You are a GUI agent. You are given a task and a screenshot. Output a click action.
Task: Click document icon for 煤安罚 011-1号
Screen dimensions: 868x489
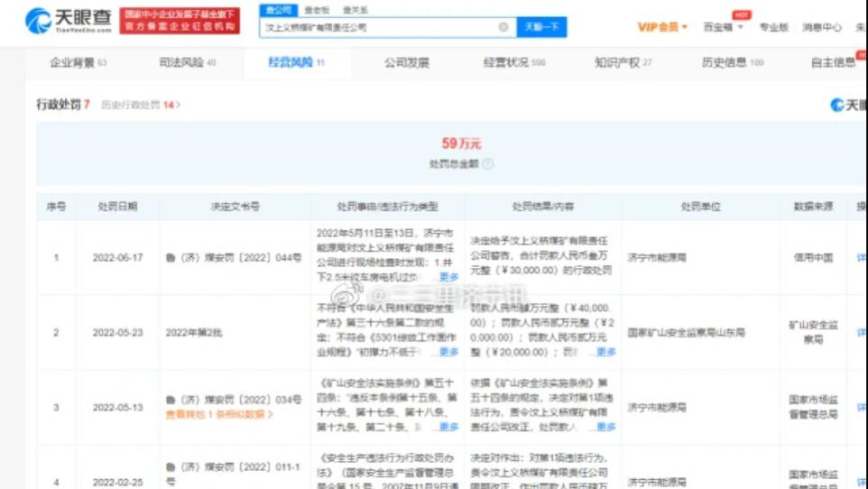(x=171, y=466)
